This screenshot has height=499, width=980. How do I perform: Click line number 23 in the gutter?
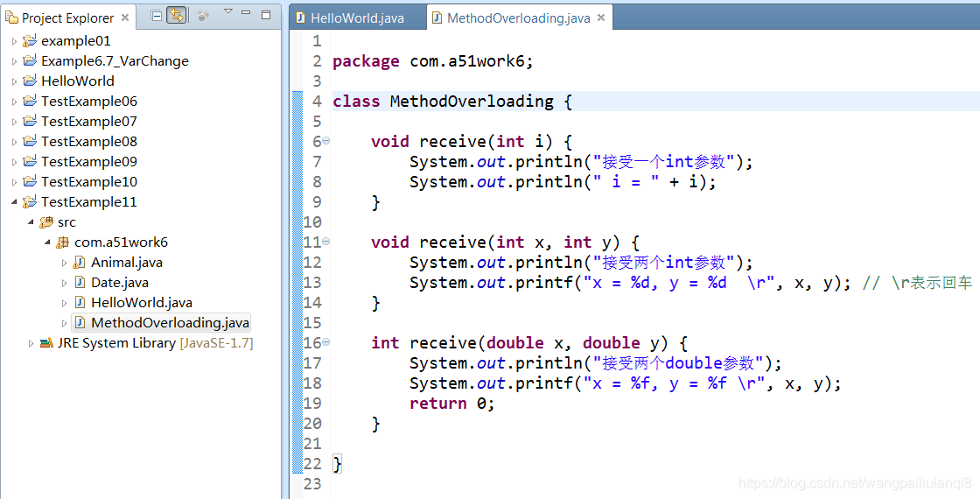pos(312,484)
